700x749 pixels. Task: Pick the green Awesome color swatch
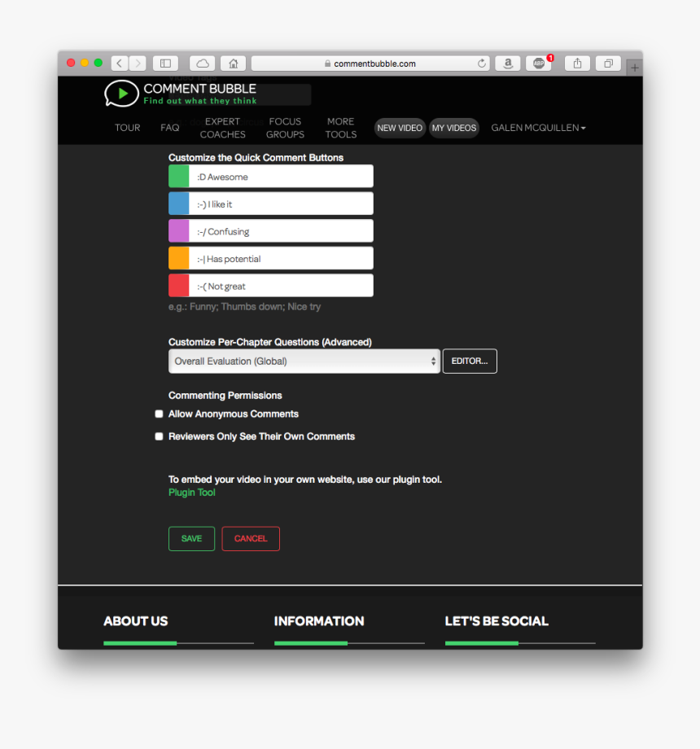pyautogui.click(x=178, y=177)
